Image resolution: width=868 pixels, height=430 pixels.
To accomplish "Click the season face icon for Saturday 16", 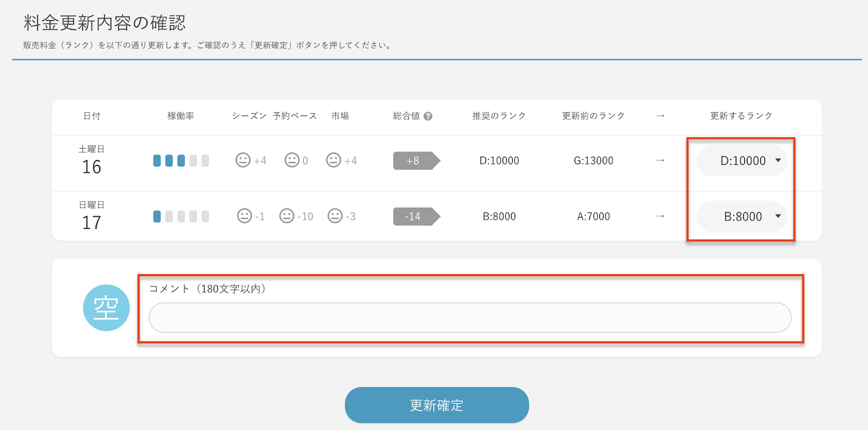I will (243, 160).
